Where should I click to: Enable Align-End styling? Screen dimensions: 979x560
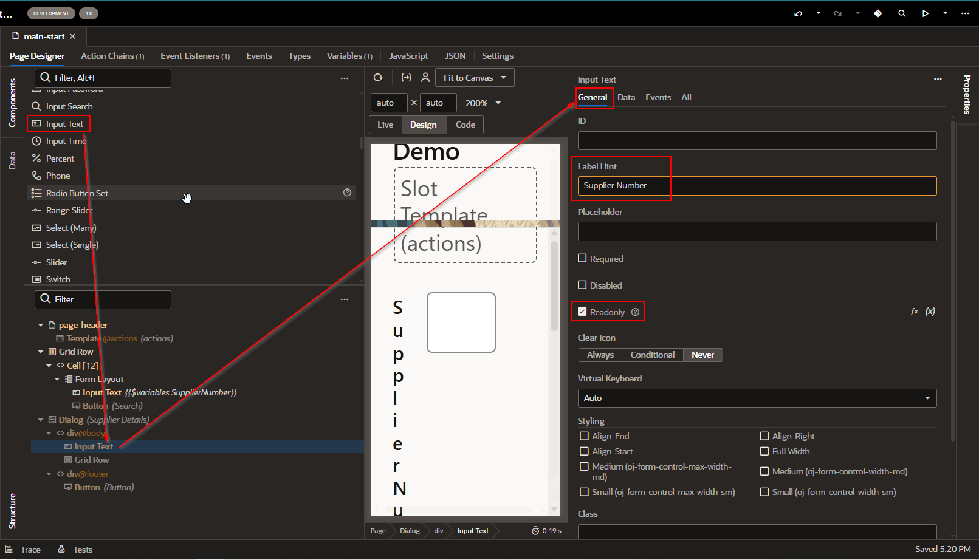[x=584, y=436]
